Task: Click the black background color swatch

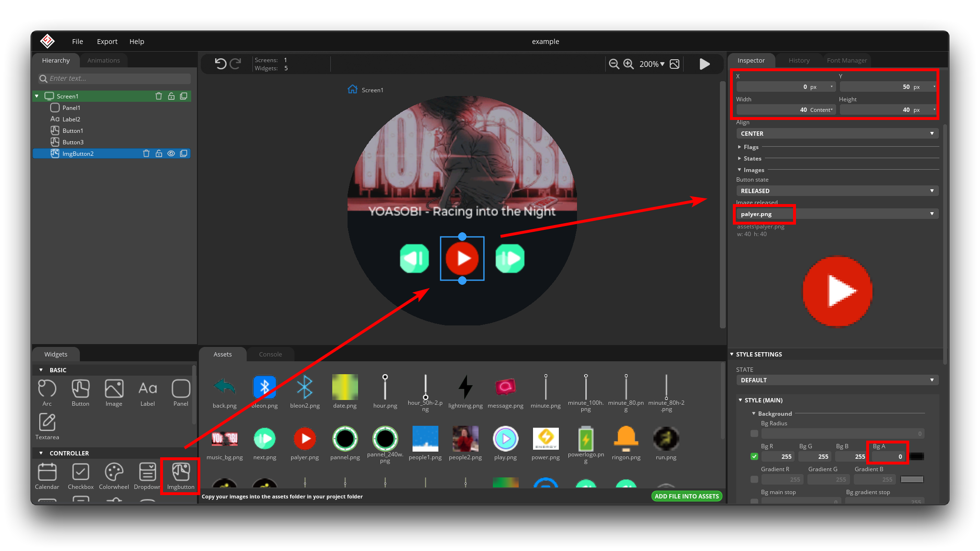Action: pyautogui.click(x=917, y=456)
